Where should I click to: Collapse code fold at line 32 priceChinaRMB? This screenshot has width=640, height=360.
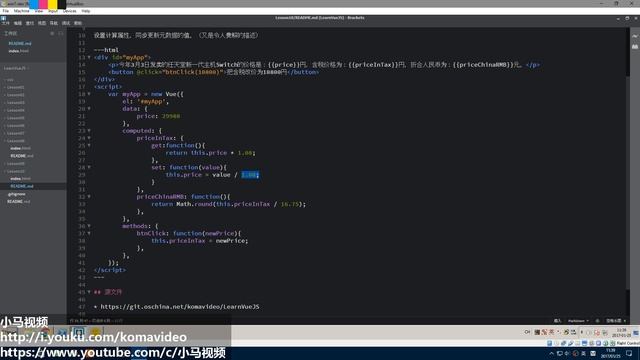(89, 197)
